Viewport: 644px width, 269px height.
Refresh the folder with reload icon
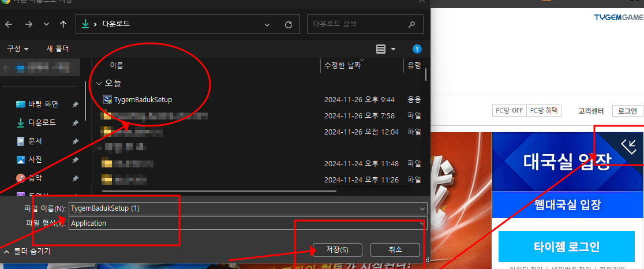(x=289, y=25)
